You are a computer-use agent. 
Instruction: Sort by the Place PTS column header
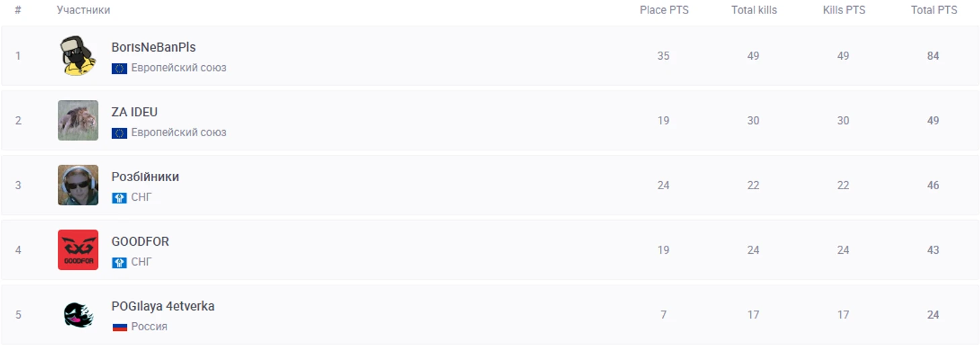coord(664,10)
